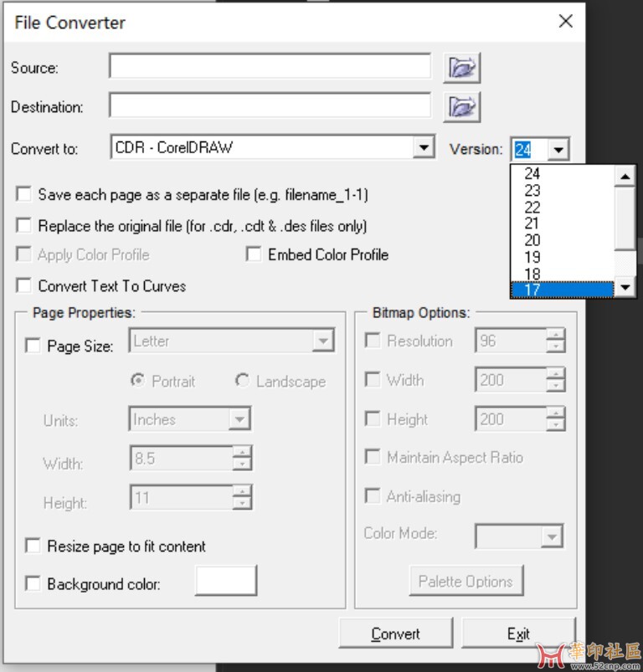
Task: Pick version 19 in the dropdown list
Action: [x=563, y=257]
